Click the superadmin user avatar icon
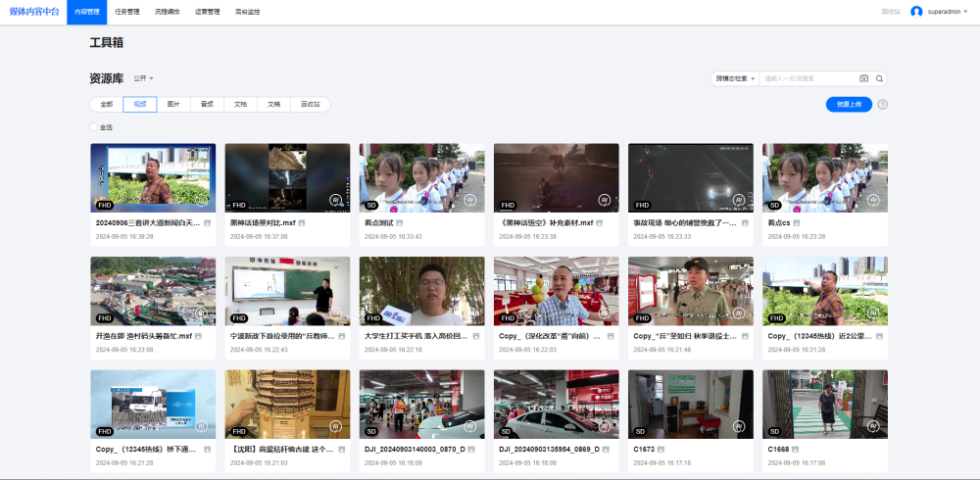The width and height of the screenshot is (980, 480). pyautogui.click(x=916, y=12)
